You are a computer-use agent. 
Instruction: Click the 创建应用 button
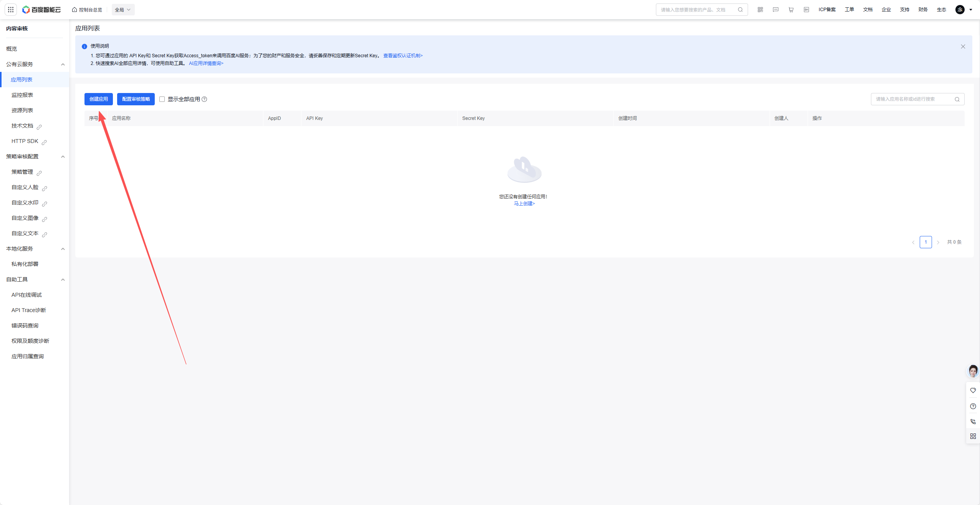click(x=99, y=99)
